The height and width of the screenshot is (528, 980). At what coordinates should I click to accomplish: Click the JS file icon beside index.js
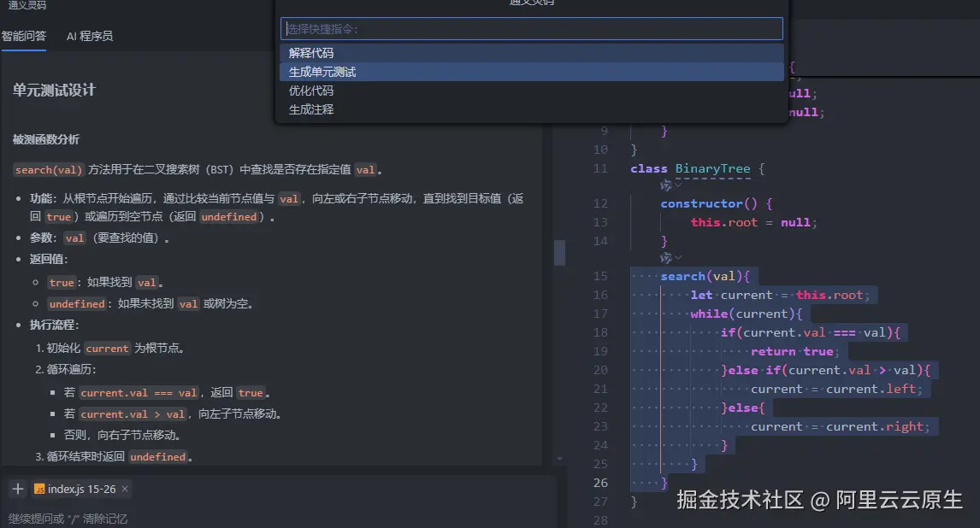click(39, 490)
